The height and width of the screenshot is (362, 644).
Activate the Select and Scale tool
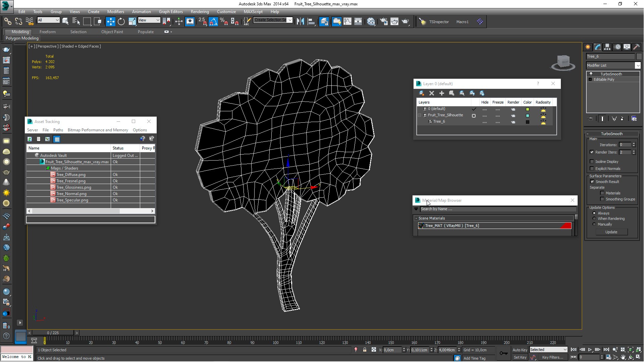(x=132, y=22)
